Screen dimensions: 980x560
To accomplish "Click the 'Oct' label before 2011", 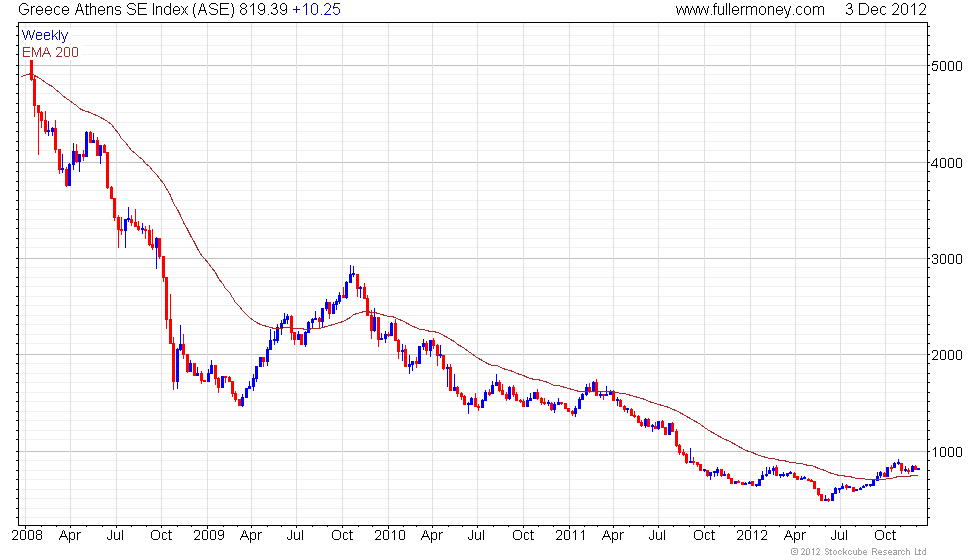I will click(523, 535).
